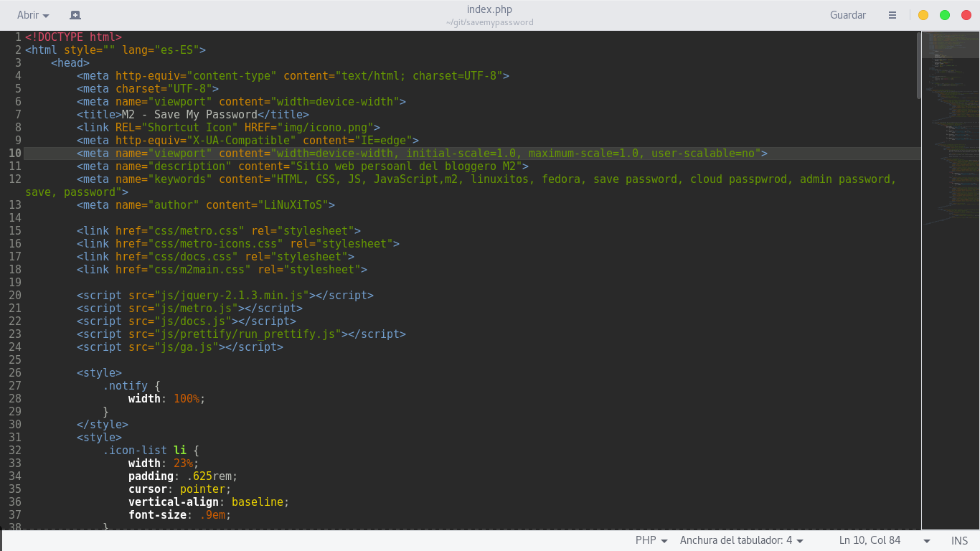Click the .notify CSS selector
The width and height of the screenshot is (980, 551).
coord(125,386)
